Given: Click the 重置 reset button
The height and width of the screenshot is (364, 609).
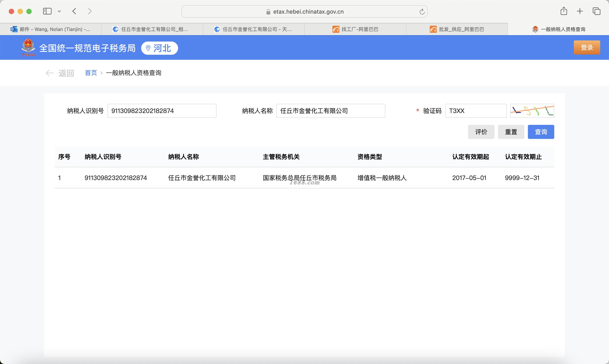Looking at the screenshot, I should (511, 132).
